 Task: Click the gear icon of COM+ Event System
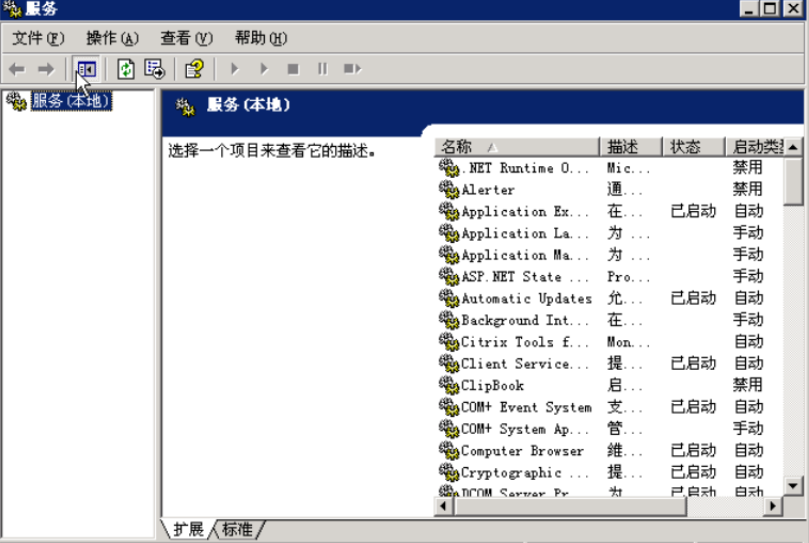click(449, 407)
